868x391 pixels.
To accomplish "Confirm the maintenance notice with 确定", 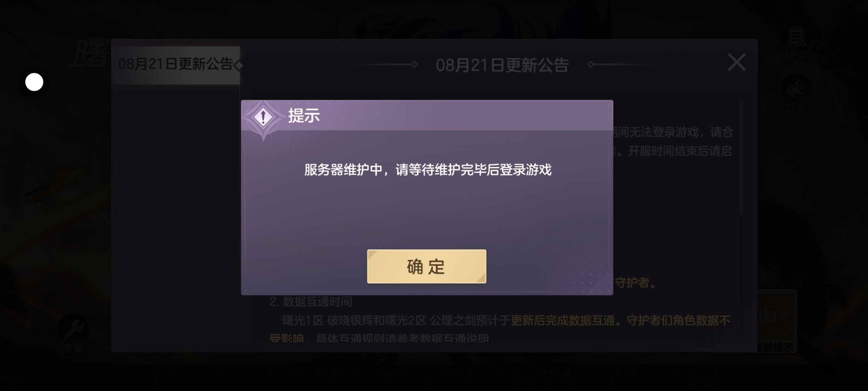I will pyautogui.click(x=426, y=266).
